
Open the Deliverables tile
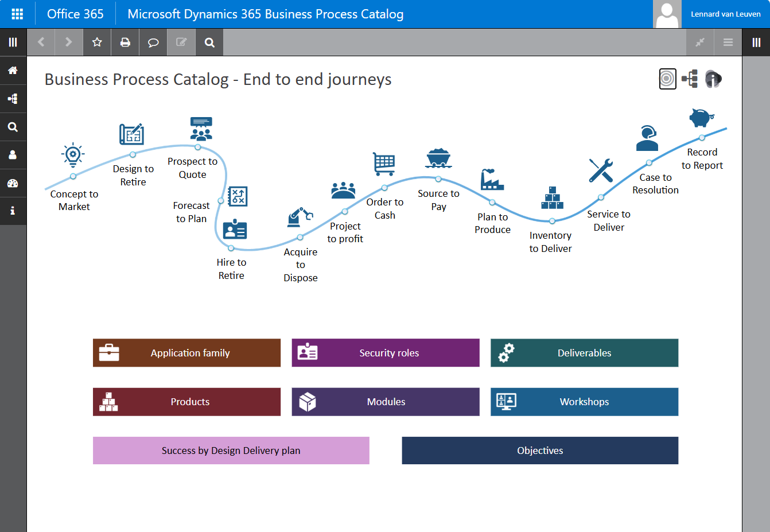[x=584, y=353]
